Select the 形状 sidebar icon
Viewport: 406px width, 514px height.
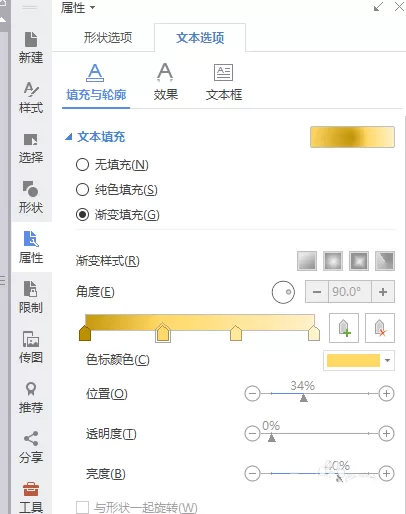coord(31,197)
